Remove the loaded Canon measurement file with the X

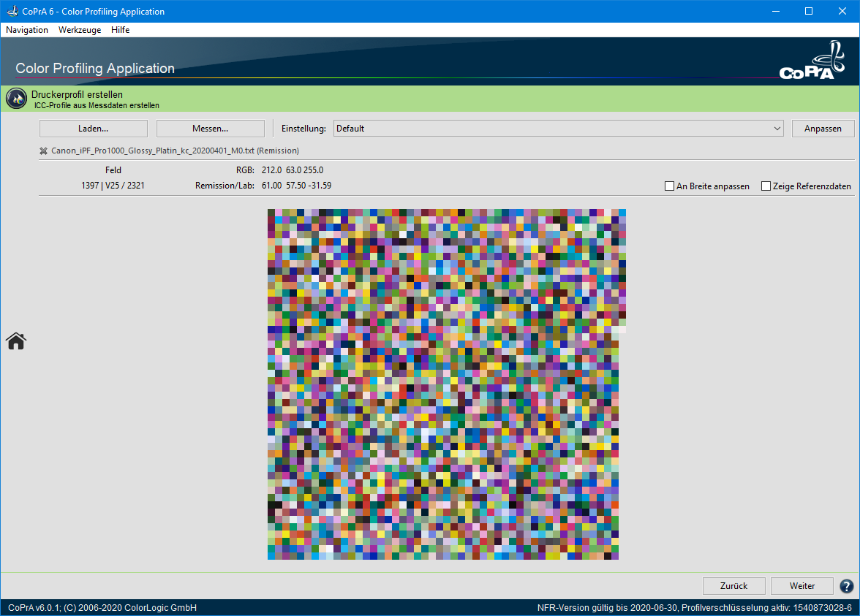(x=44, y=151)
